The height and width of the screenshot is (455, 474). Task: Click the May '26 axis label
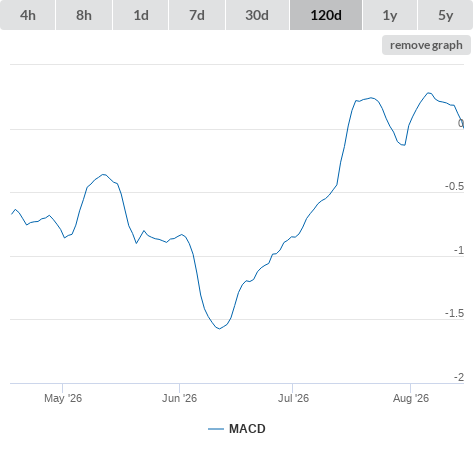pos(63,398)
